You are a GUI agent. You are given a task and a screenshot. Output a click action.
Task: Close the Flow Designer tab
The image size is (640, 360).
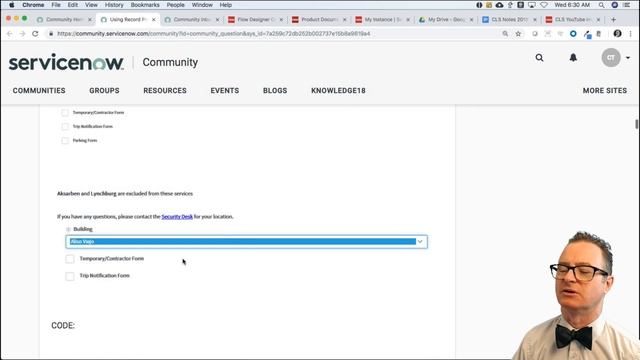(x=281, y=20)
